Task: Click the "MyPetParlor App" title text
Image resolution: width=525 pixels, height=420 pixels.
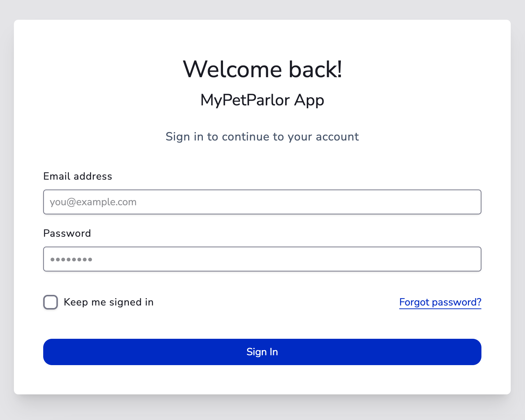Action: (262, 100)
